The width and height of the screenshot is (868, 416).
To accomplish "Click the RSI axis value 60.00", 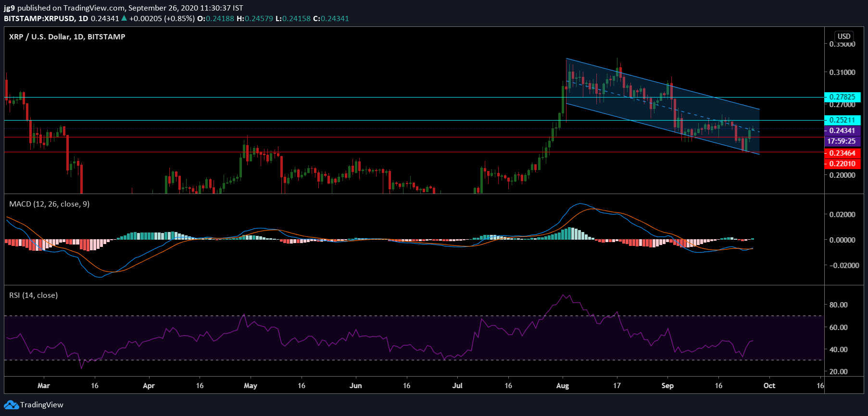I will [839, 328].
